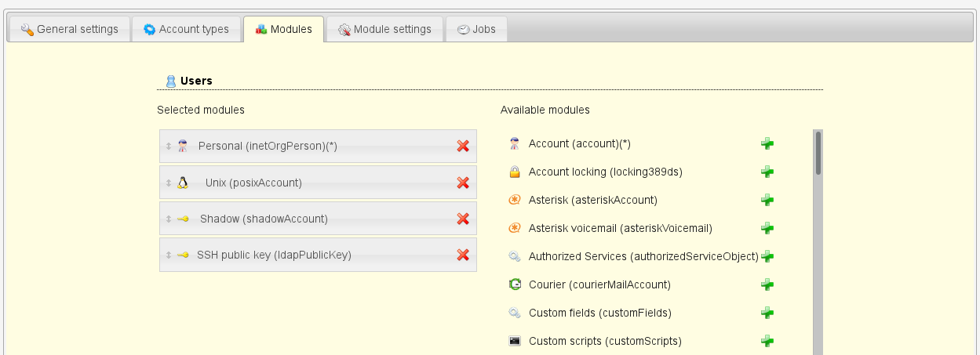The height and width of the screenshot is (355, 980).
Task: Remove the Personal (inetOrgPerson) module
Action: (x=463, y=146)
